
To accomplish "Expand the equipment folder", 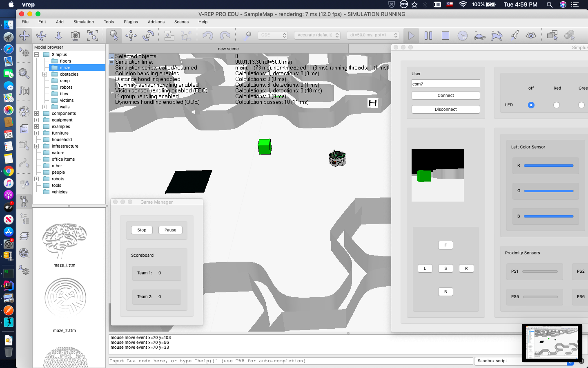I will click(36, 120).
